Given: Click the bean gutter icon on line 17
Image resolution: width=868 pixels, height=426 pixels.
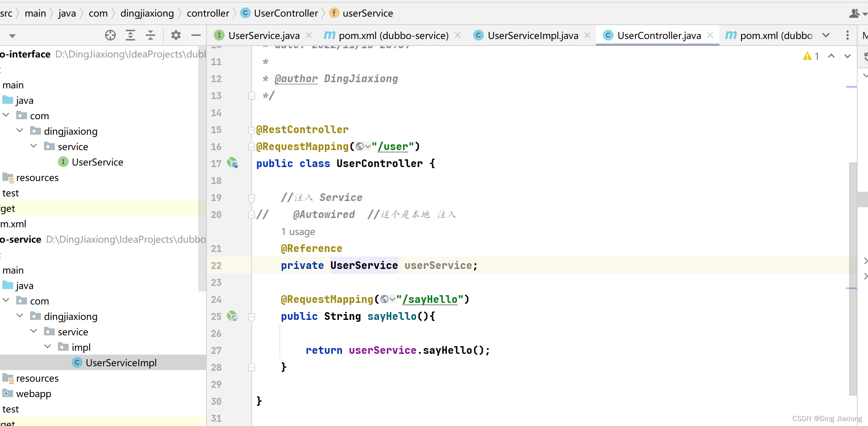Looking at the screenshot, I should pos(232,163).
